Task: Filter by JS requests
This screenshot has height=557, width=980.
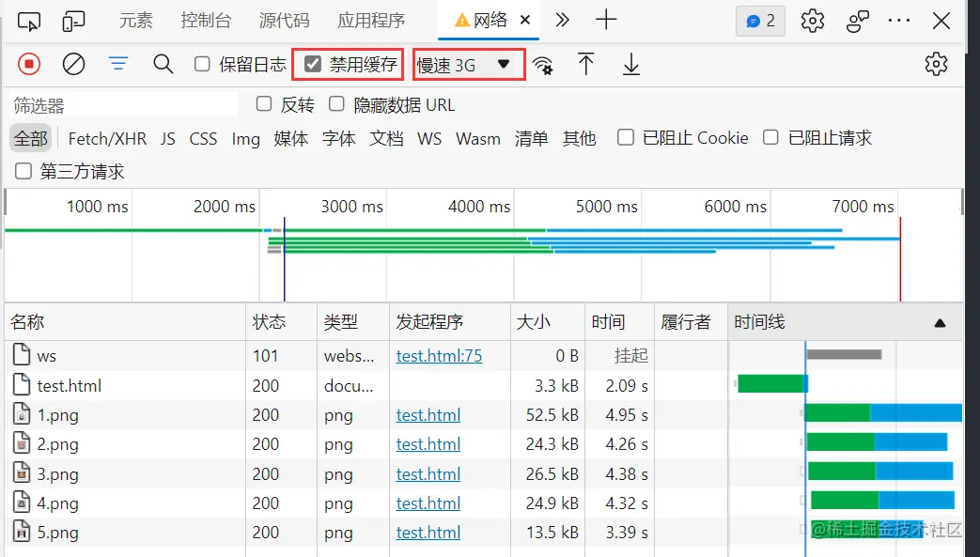Action: point(167,139)
